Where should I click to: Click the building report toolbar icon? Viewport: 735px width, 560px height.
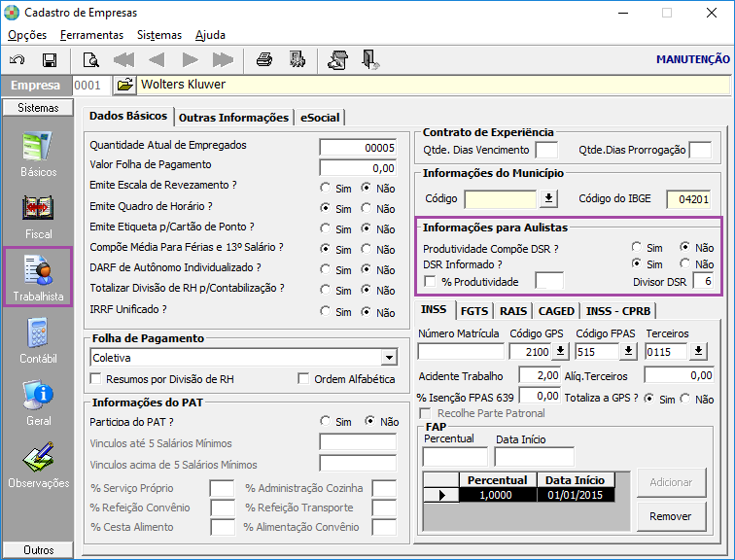coord(297,60)
